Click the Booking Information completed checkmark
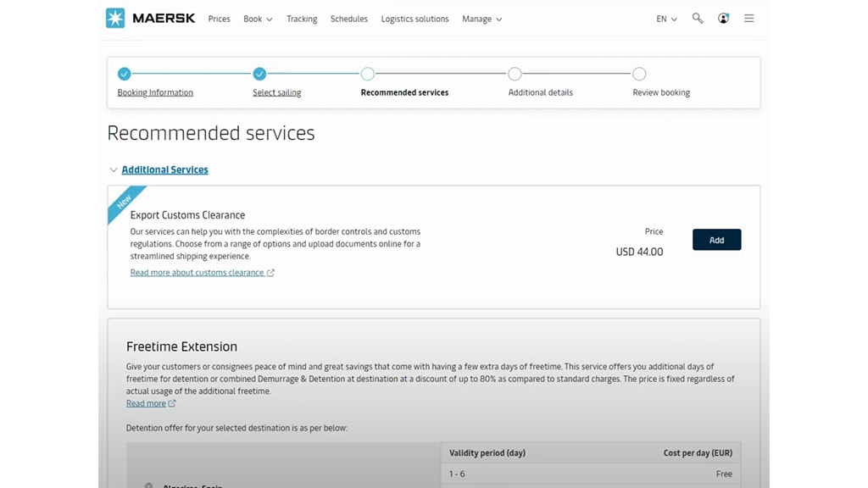The width and height of the screenshot is (868, 488). [125, 74]
